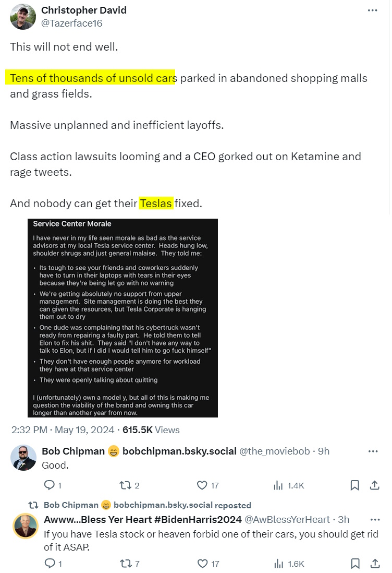Viewport: 392px width, 573px height.
Task: Open more options on Christopher David's post
Action: pyautogui.click(x=372, y=10)
